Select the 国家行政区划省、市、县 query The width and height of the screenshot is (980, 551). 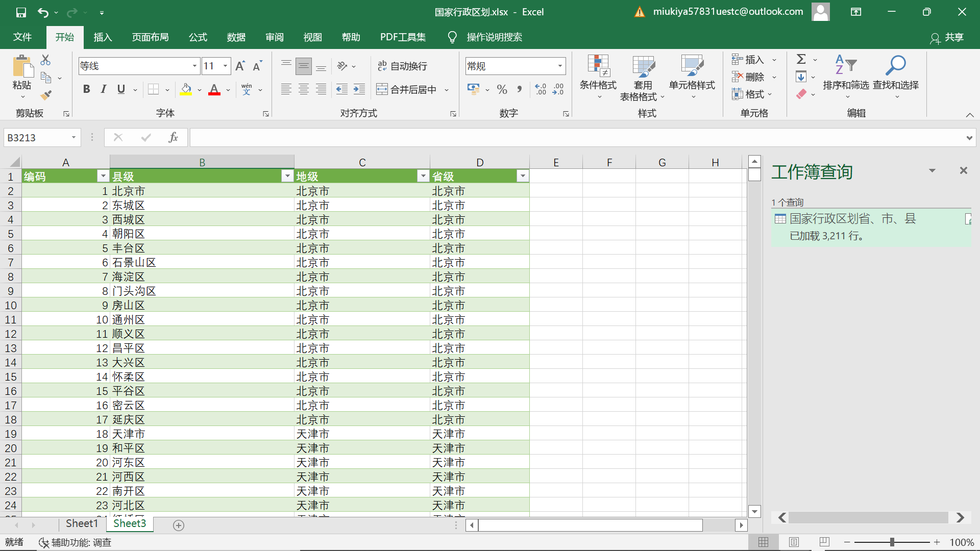coord(852,219)
